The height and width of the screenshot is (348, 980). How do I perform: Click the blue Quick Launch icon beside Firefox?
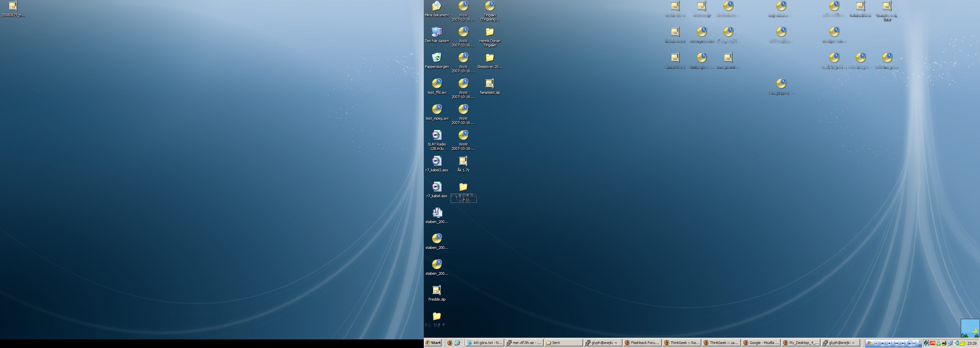pos(457,343)
